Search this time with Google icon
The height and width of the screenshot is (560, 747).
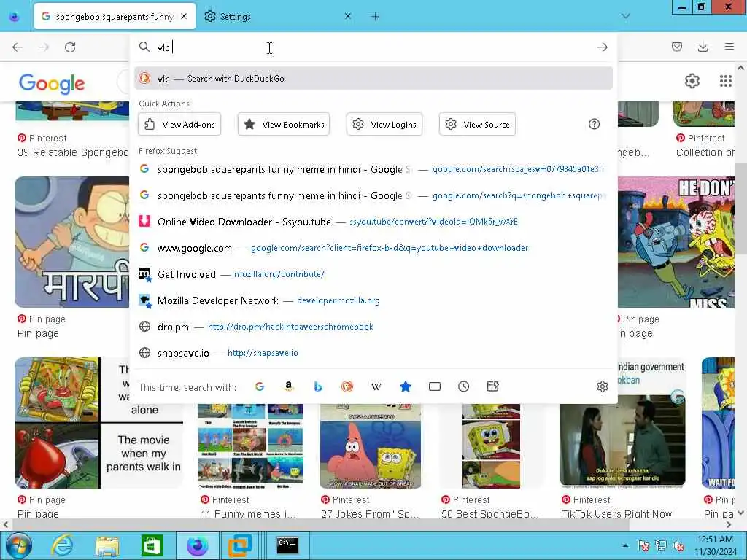[x=260, y=386]
